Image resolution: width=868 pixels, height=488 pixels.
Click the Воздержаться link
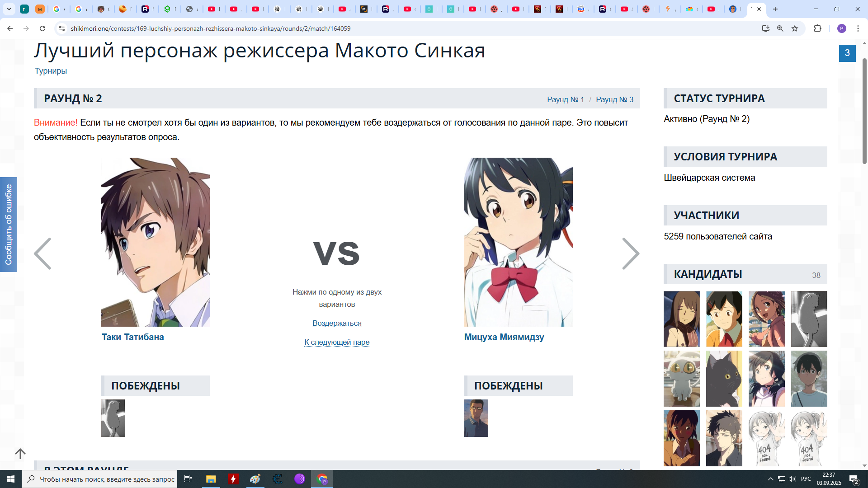click(x=337, y=323)
